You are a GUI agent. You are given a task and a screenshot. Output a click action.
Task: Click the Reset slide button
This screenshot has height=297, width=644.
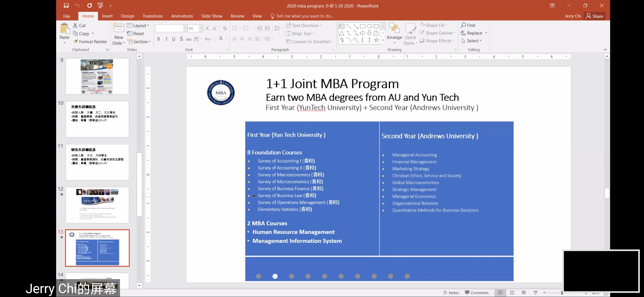click(135, 34)
